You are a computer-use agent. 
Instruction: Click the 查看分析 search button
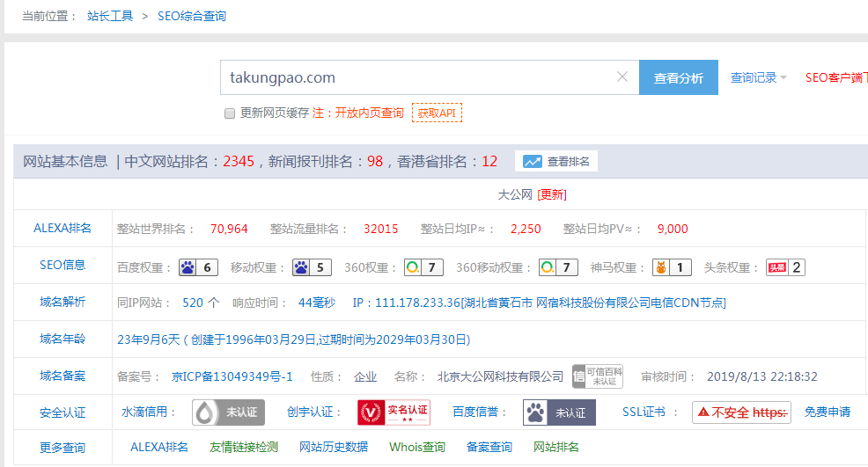(679, 77)
